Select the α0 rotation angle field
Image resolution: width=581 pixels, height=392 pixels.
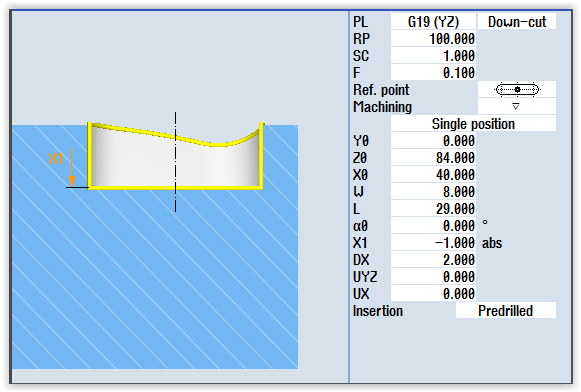pos(433,226)
